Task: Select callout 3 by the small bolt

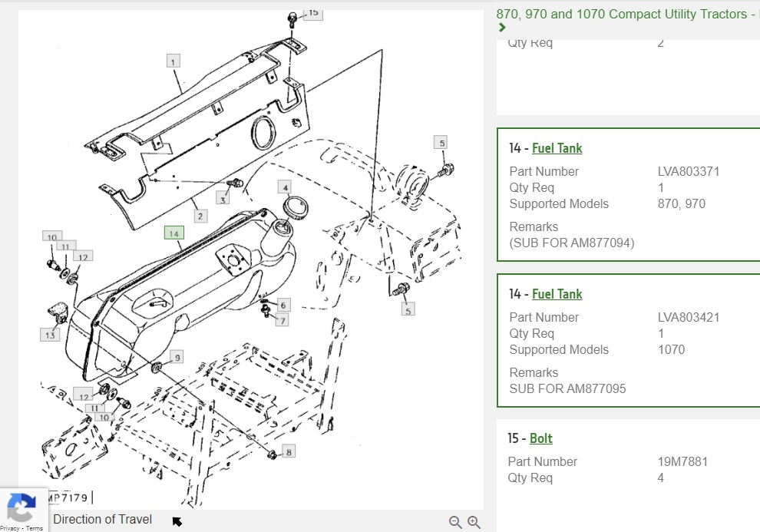Action: (x=223, y=199)
